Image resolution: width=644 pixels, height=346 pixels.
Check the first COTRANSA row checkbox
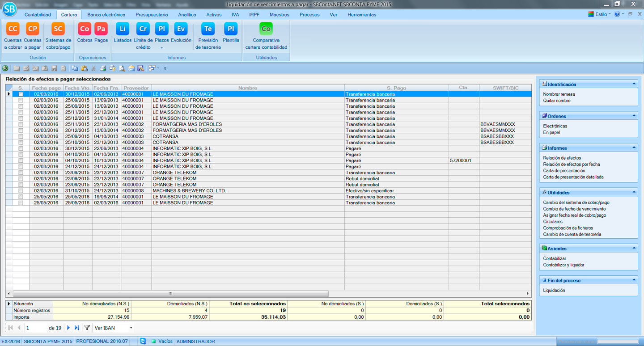click(21, 137)
